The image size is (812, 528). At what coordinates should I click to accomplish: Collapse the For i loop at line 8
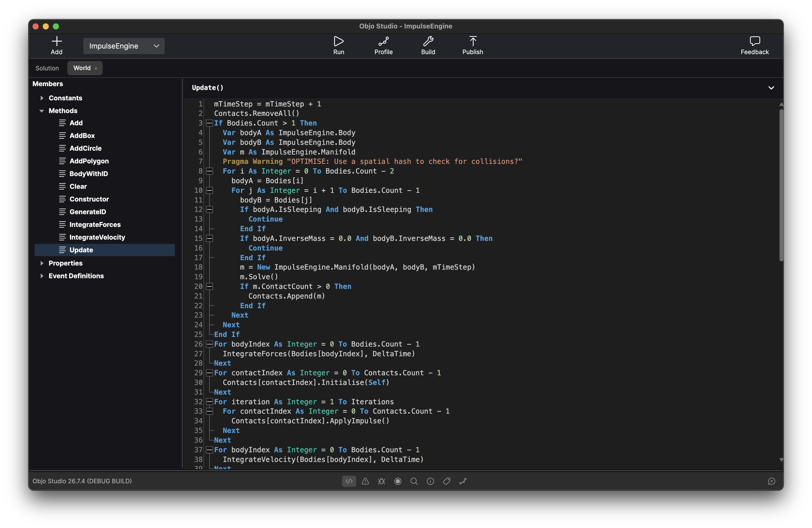point(210,171)
